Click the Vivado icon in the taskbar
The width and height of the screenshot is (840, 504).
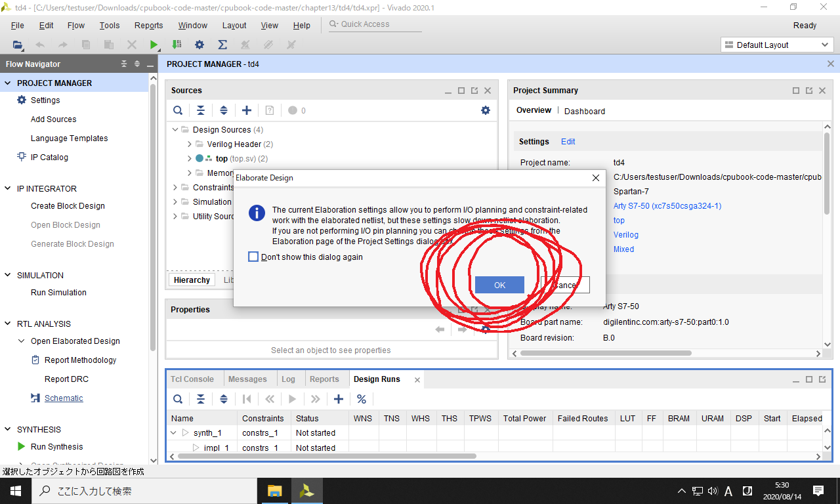click(x=306, y=490)
